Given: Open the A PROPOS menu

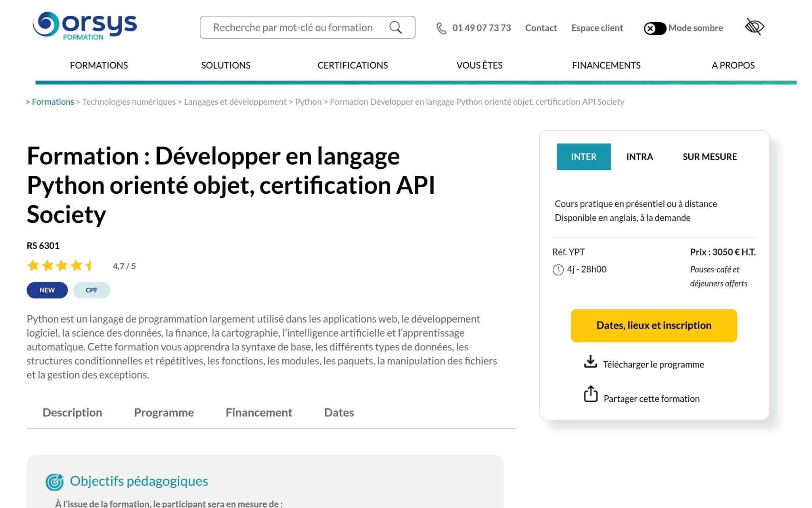Looking at the screenshot, I should (x=733, y=65).
